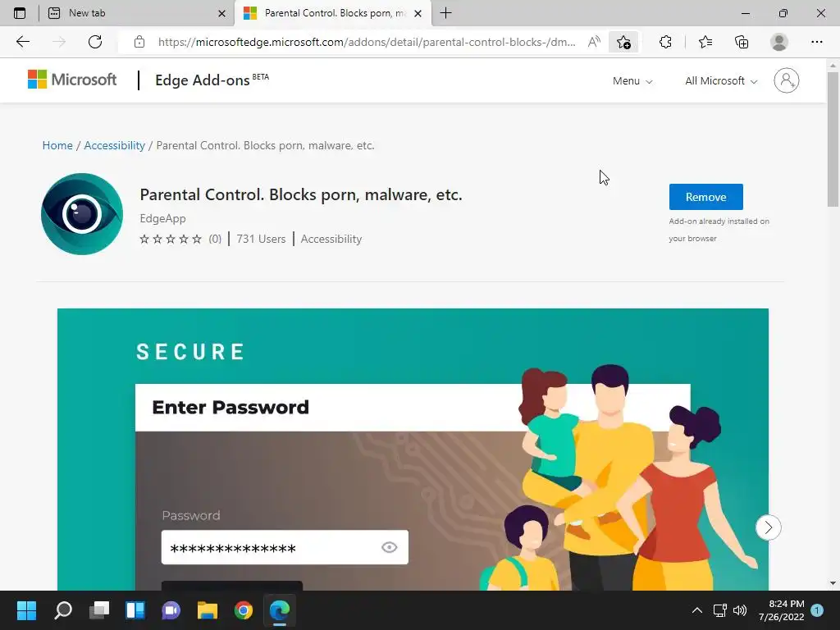Add this page to favorites star
This screenshot has width=840, height=630.
pyautogui.click(x=623, y=42)
